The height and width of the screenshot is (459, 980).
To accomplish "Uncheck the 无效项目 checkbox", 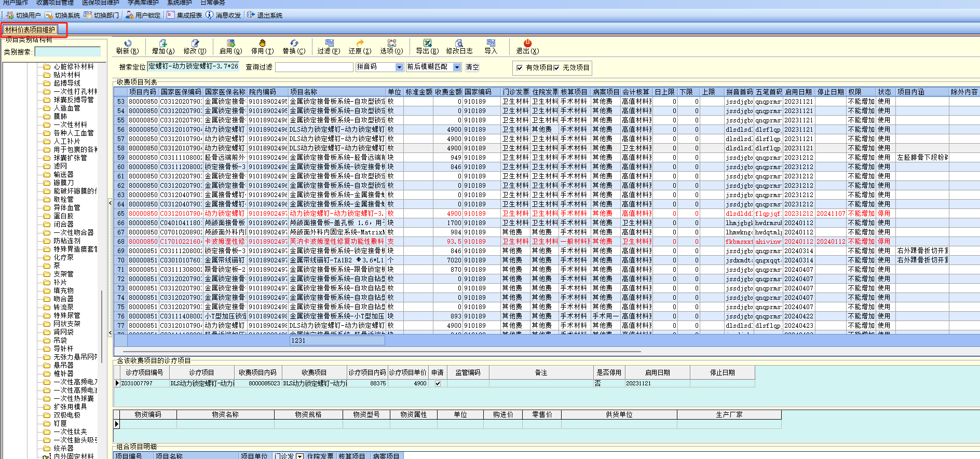I will click(x=556, y=68).
